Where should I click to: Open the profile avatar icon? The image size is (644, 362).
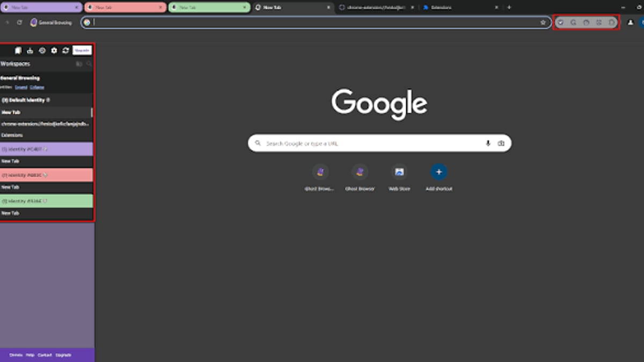click(631, 23)
